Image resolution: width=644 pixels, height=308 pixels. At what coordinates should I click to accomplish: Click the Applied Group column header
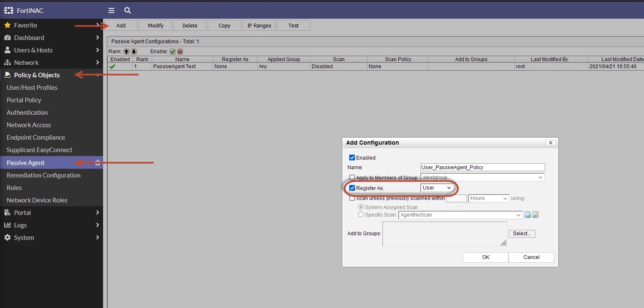pos(284,59)
